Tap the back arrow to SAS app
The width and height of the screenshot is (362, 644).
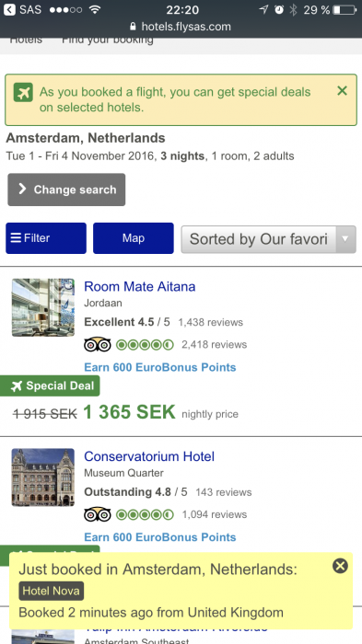pos(9,9)
